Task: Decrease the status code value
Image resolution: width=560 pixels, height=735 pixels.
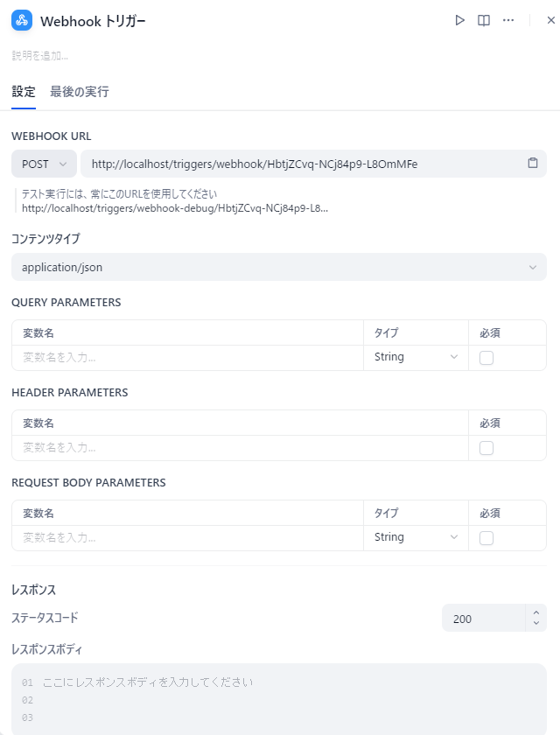Action: pos(536,624)
